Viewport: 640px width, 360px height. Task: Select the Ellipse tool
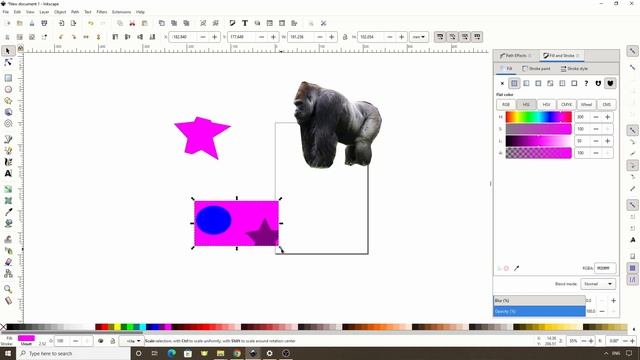(x=8, y=89)
